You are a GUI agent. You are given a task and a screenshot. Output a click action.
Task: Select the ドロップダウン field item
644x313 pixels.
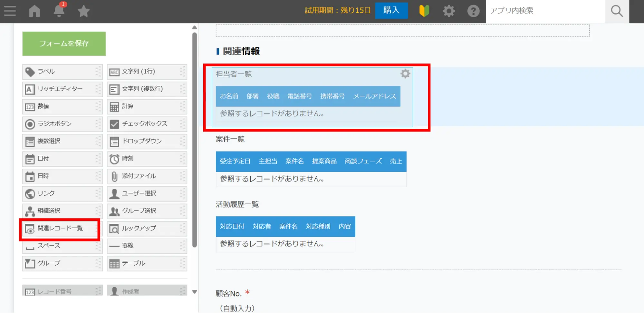pyautogui.click(x=147, y=141)
